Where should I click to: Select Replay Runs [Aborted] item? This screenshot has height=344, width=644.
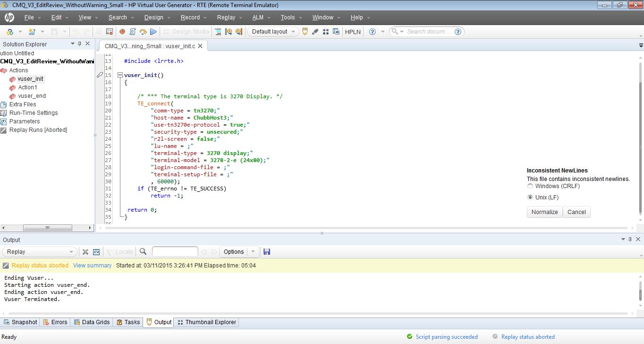click(x=38, y=130)
